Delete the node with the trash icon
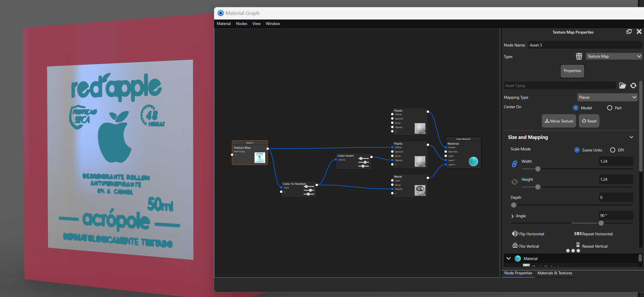 pyautogui.click(x=579, y=56)
